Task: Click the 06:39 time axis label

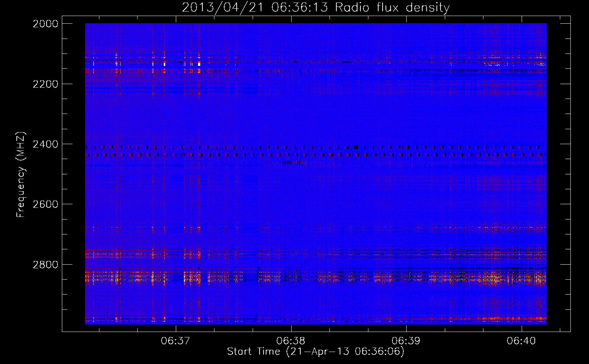Action: pyautogui.click(x=406, y=341)
